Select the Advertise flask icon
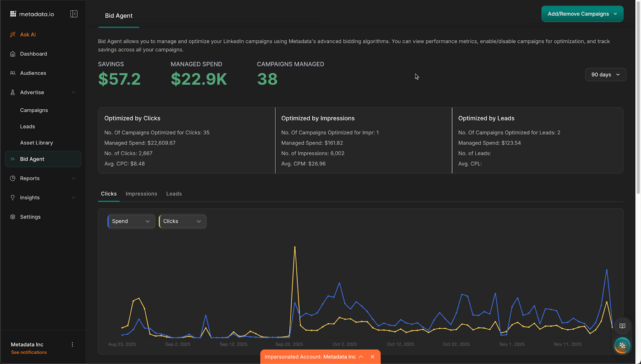Viewport: 641px width, 364px height. [x=13, y=92]
